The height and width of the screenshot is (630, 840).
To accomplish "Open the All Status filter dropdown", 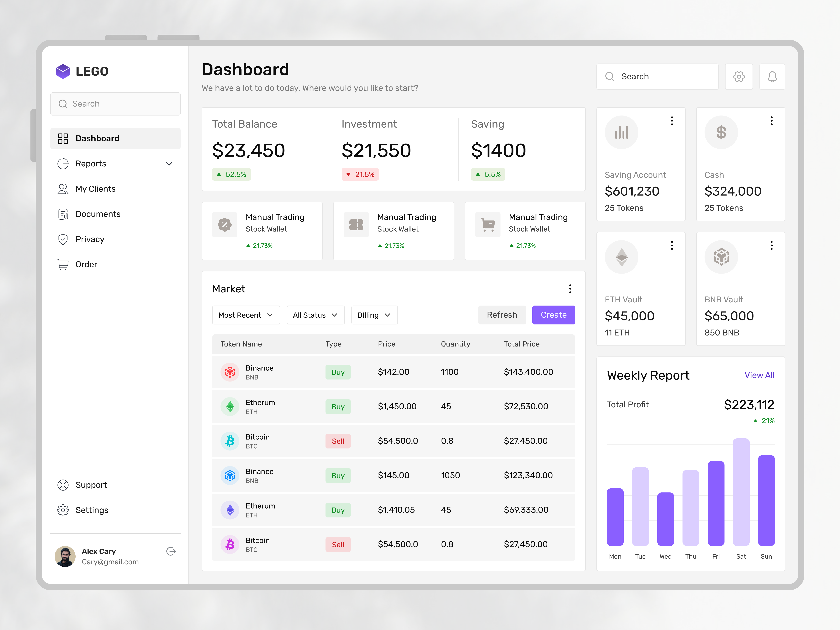I will 315,315.
